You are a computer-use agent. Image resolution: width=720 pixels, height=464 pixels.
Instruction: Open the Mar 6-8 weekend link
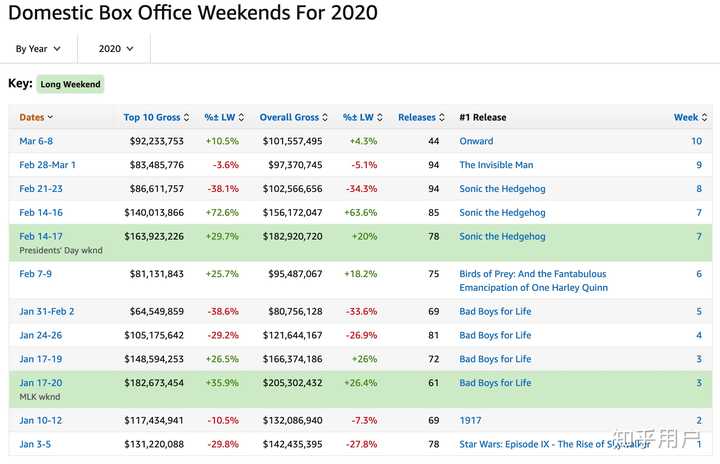tap(38, 141)
